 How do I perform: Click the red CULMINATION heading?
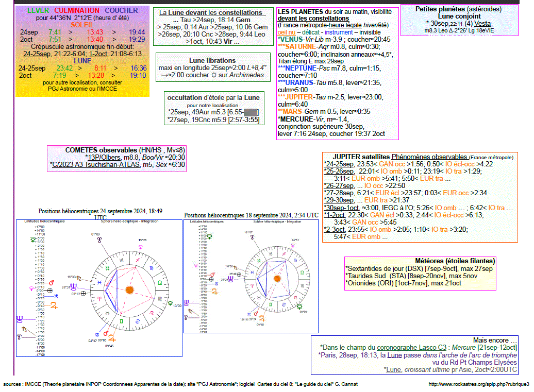77,10
